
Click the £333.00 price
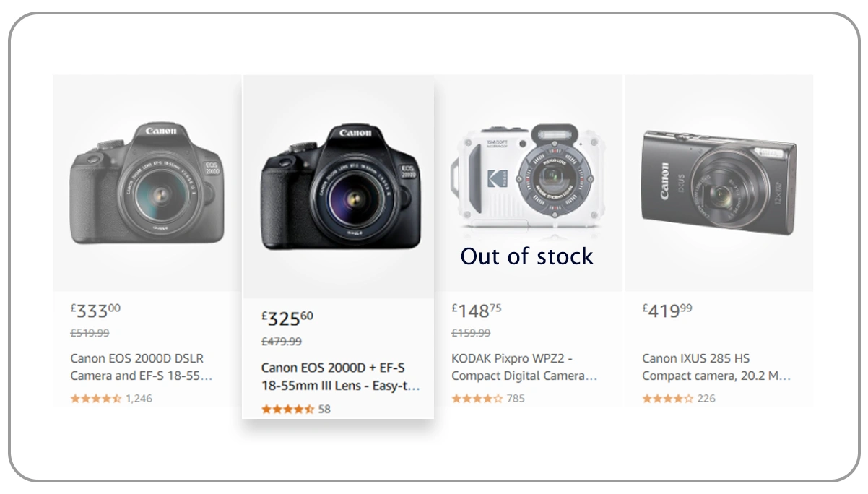pyautogui.click(x=96, y=311)
